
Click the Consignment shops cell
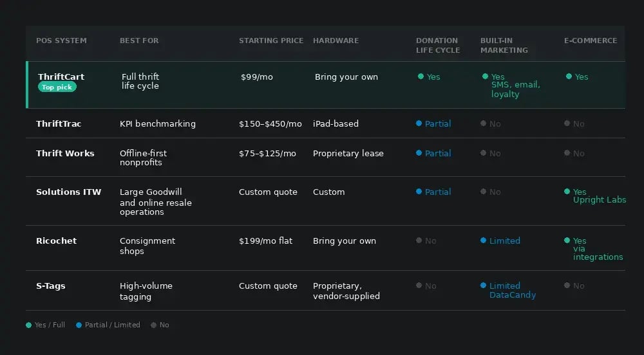click(x=147, y=246)
